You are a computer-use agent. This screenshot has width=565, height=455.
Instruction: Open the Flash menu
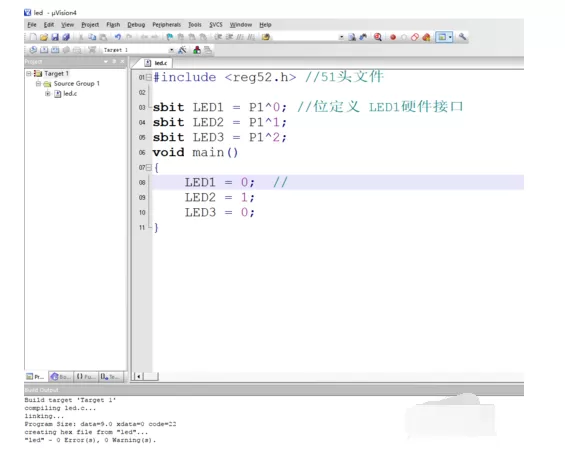coord(113,24)
